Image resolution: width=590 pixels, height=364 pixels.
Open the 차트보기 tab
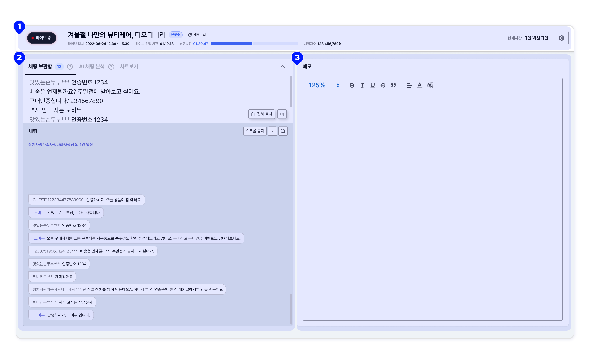pos(129,67)
